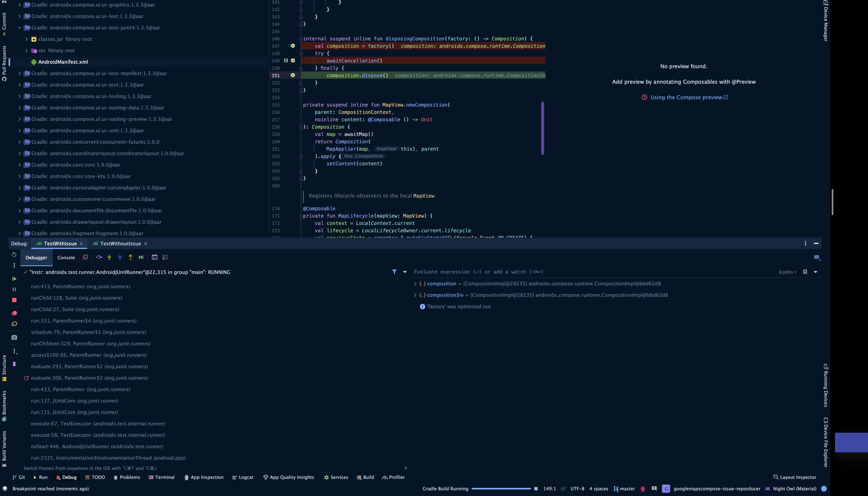
Task: Open thread selector dropdown arrow
Action: point(405,272)
